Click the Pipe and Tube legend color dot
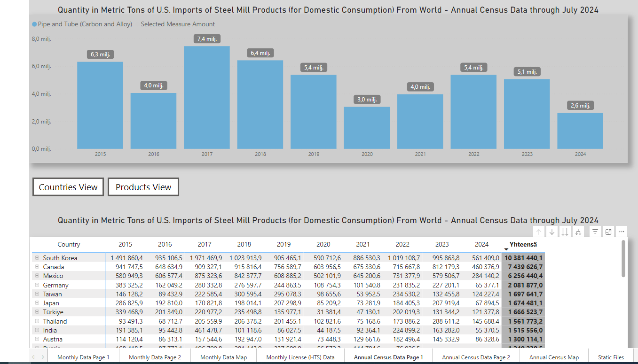Image resolution: width=638 pixels, height=364 pixels. pos(34,24)
